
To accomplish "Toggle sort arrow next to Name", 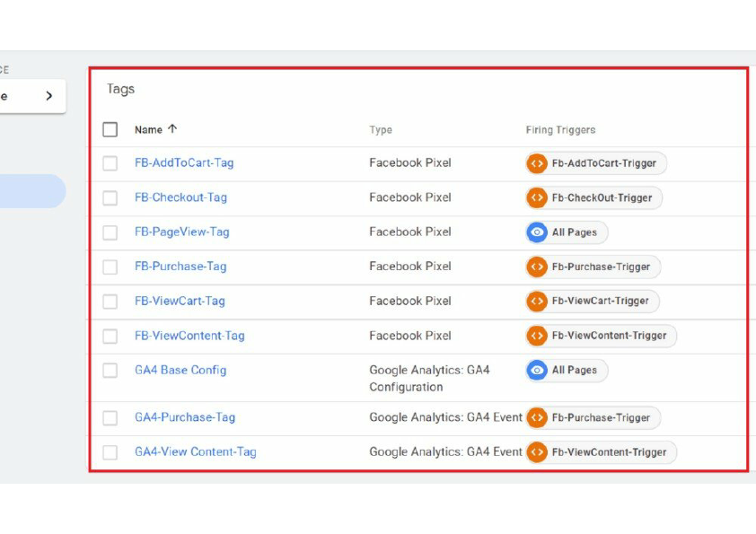I will tap(172, 129).
